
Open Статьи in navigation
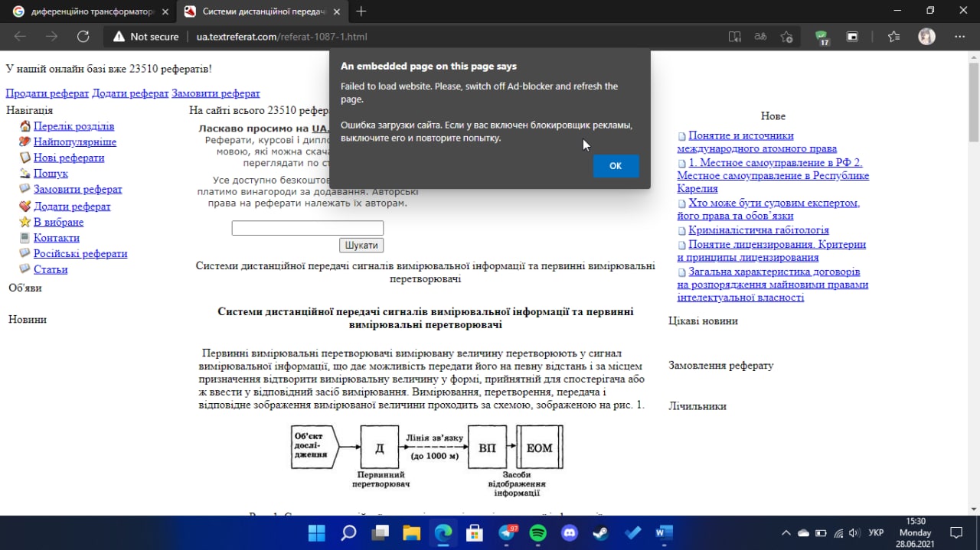tap(51, 269)
